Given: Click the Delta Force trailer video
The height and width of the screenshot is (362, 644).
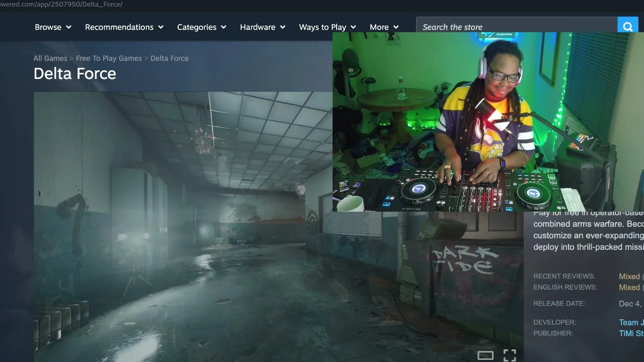Looking at the screenshot, I should pos(279,226).
